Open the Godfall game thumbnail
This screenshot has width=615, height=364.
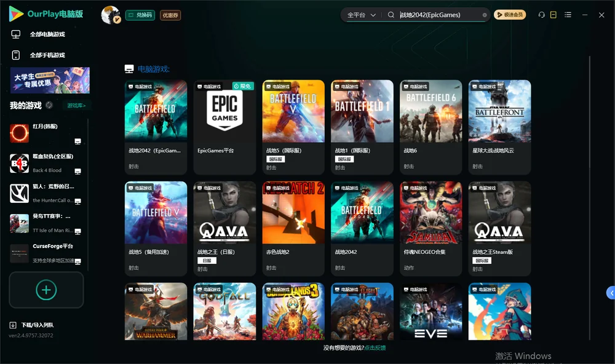pos(224,312)
